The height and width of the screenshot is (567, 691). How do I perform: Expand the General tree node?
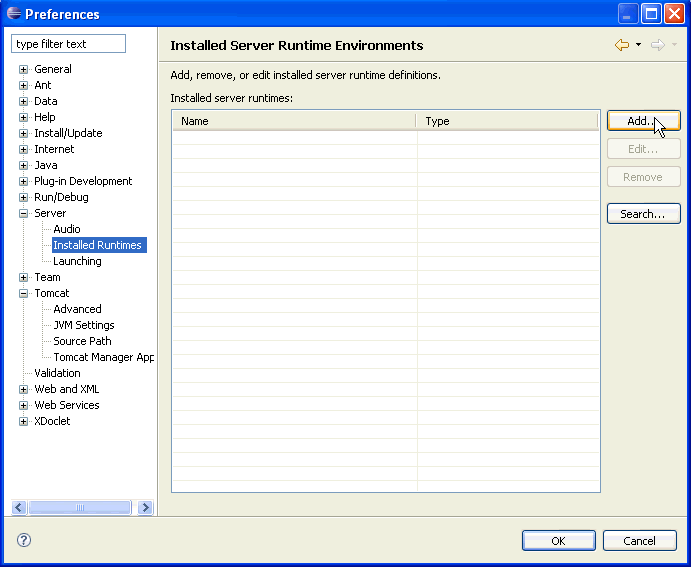tap(24, 70)
